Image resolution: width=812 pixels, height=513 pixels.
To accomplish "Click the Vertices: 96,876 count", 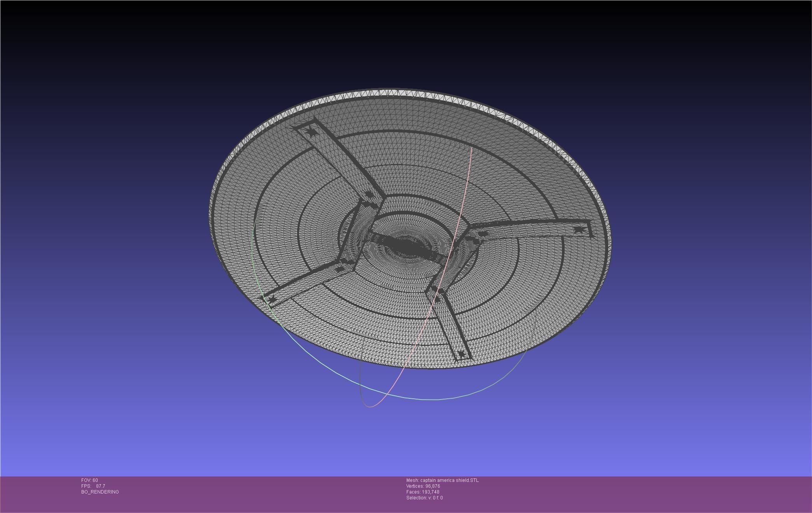I will click(x=423, y=486).
